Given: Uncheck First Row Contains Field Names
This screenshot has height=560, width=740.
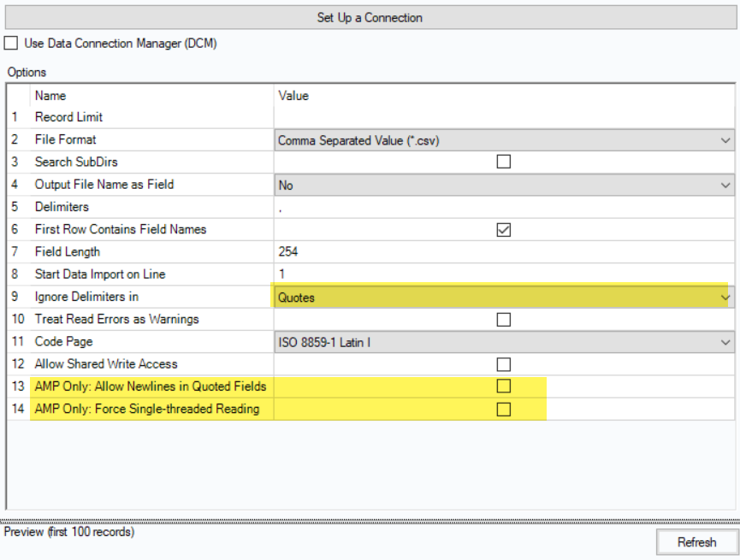Looking at the screenshot, I should pyautogui.click(x=503, y=229).
